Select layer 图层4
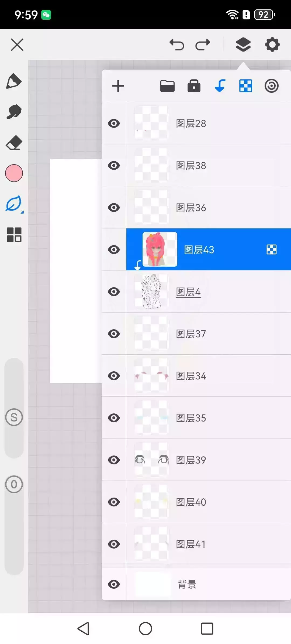Image resolution: width=291 pixels, height=644 pixels. [209, 292]
